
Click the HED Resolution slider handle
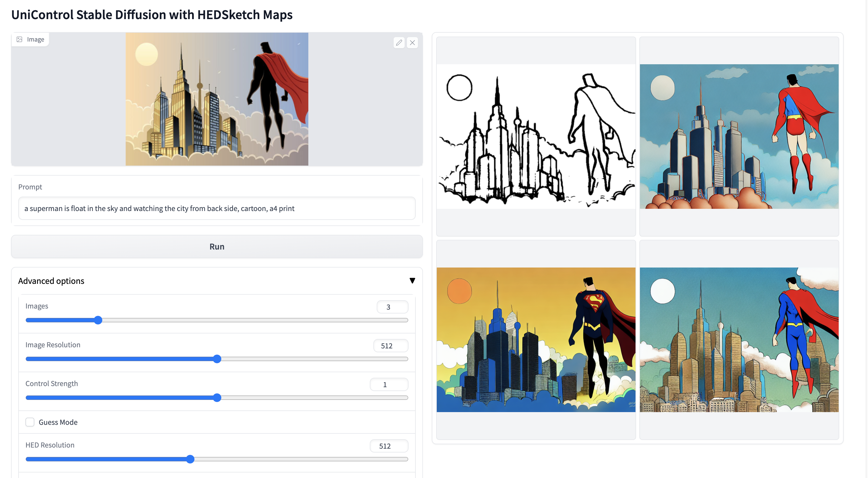[190, 459]
